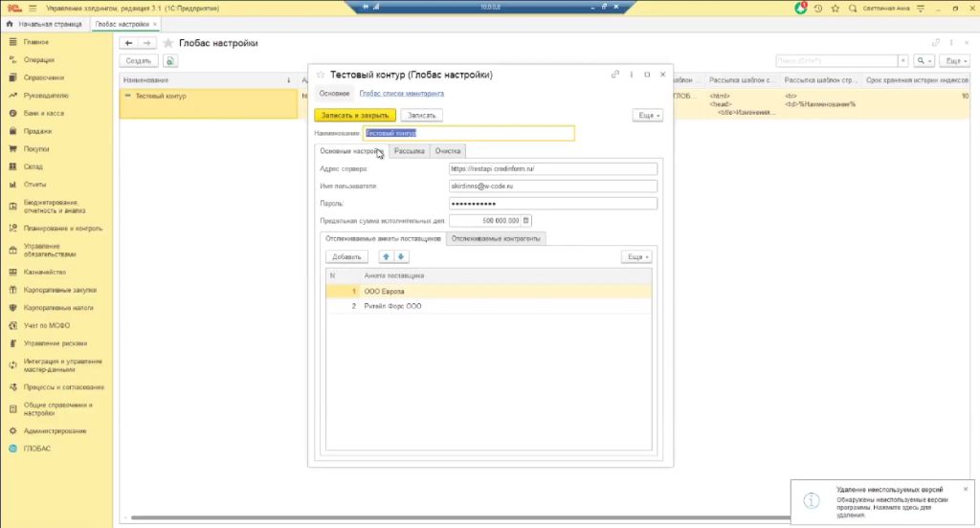The width and height of the screenshot is (980, 528).
Task: Open calculator icon in the sum field
Action: [525, 220]
